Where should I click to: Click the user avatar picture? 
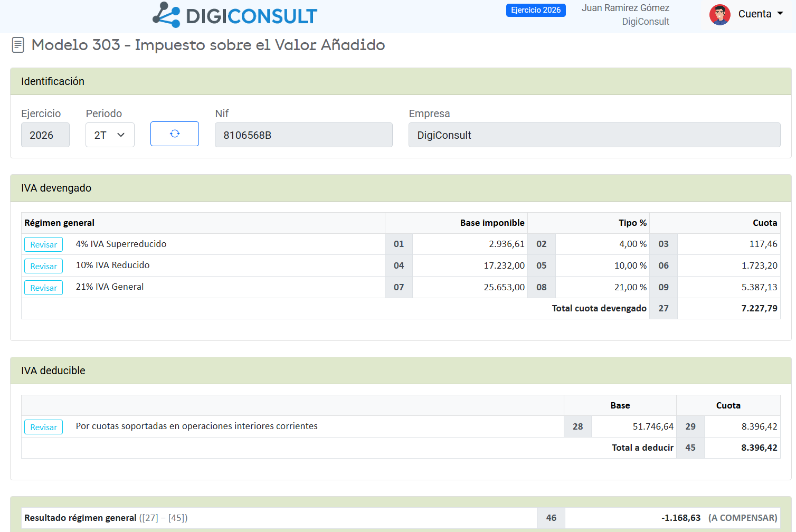pyautogui.click(x=720, y=15)
